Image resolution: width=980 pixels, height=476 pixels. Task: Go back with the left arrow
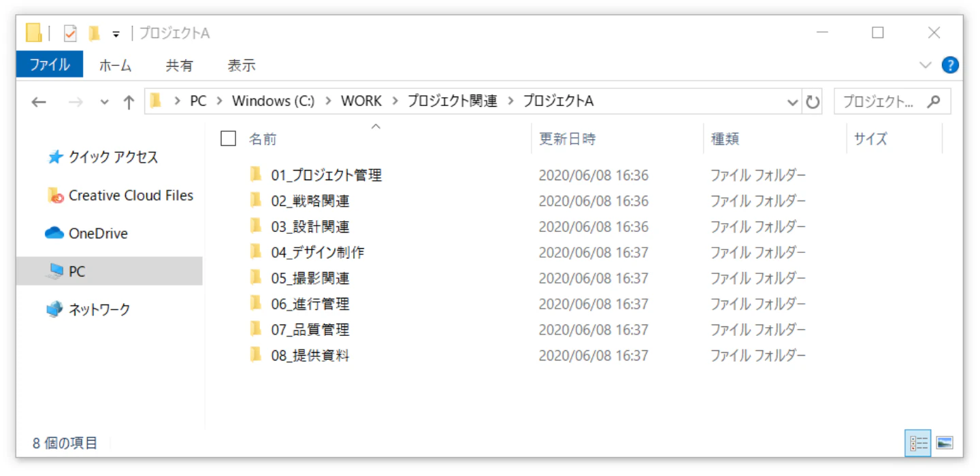tap(39, 102)
